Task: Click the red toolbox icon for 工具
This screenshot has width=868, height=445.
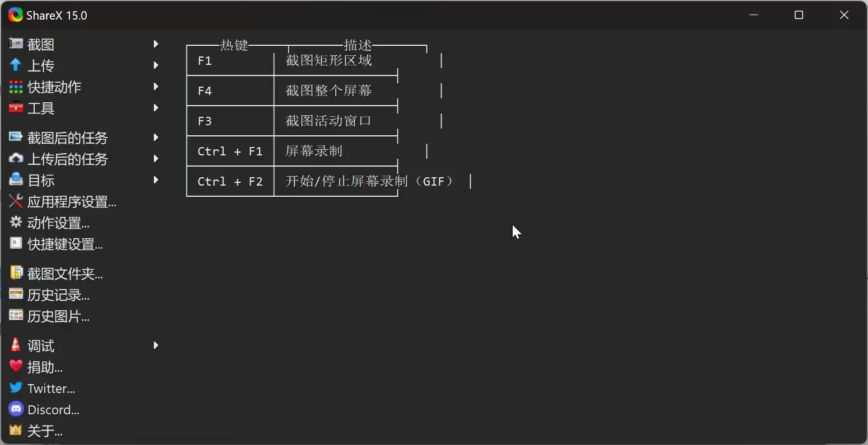Action: click(x=16, y=107)
